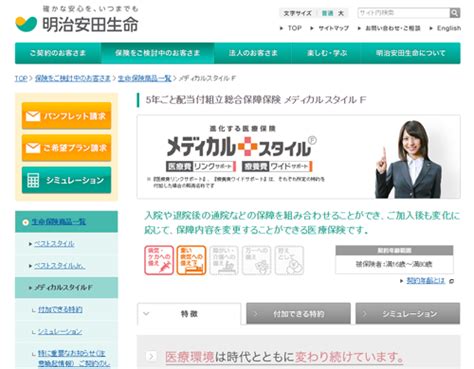Click the search magnifier icon
The image size is (474, 369).
coord(455,13)
